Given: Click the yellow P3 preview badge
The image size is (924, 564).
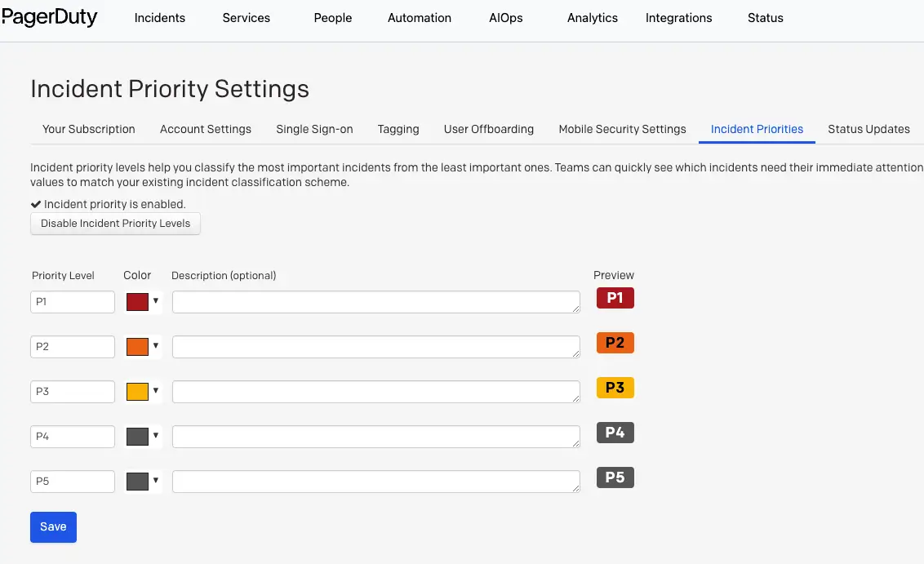Looking at the screenshot, I should (615, 388).
